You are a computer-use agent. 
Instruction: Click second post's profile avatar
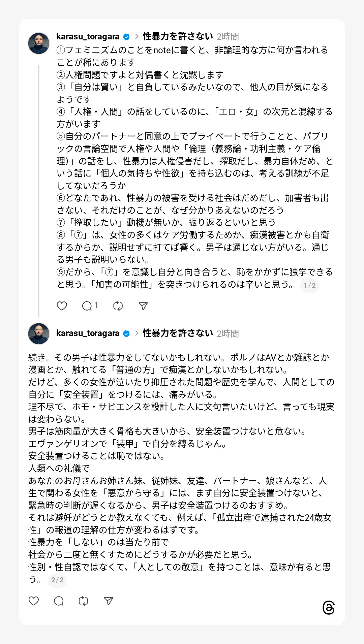(39, 333)
